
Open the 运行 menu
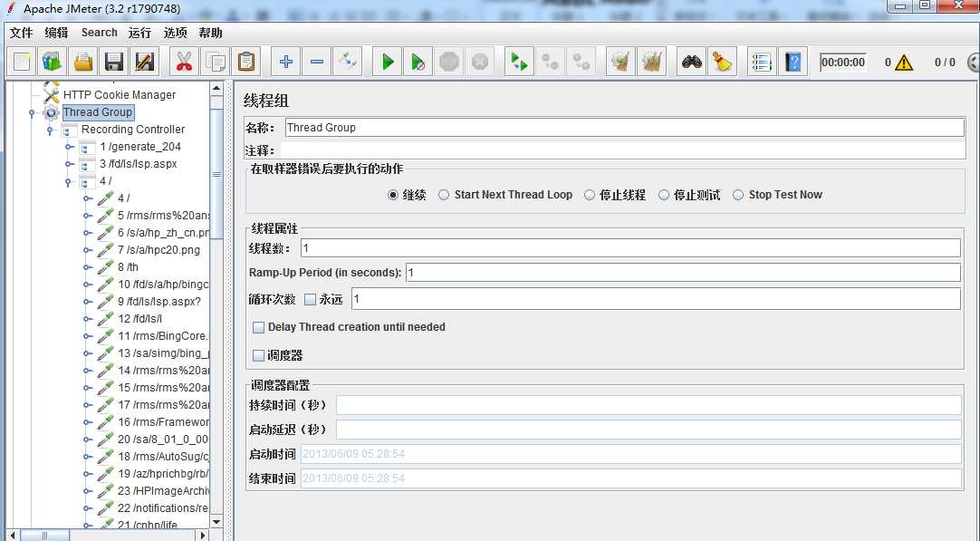(x=139, y=33)
